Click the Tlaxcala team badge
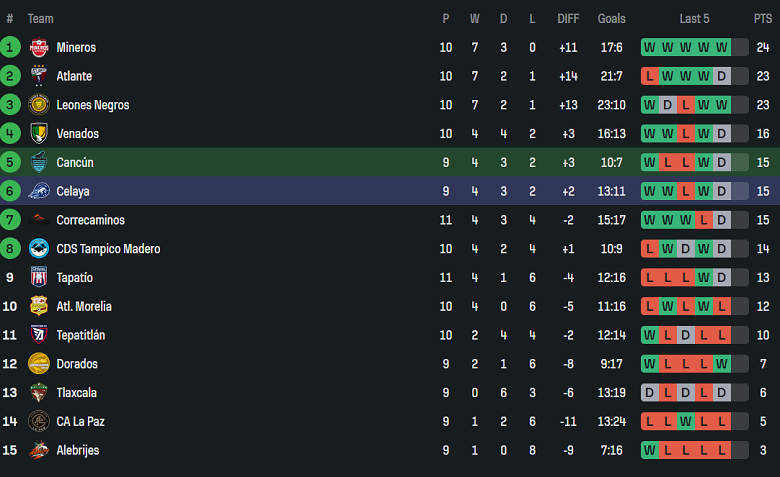The width and height of the screenshot is (780, 477). [39, 393]
